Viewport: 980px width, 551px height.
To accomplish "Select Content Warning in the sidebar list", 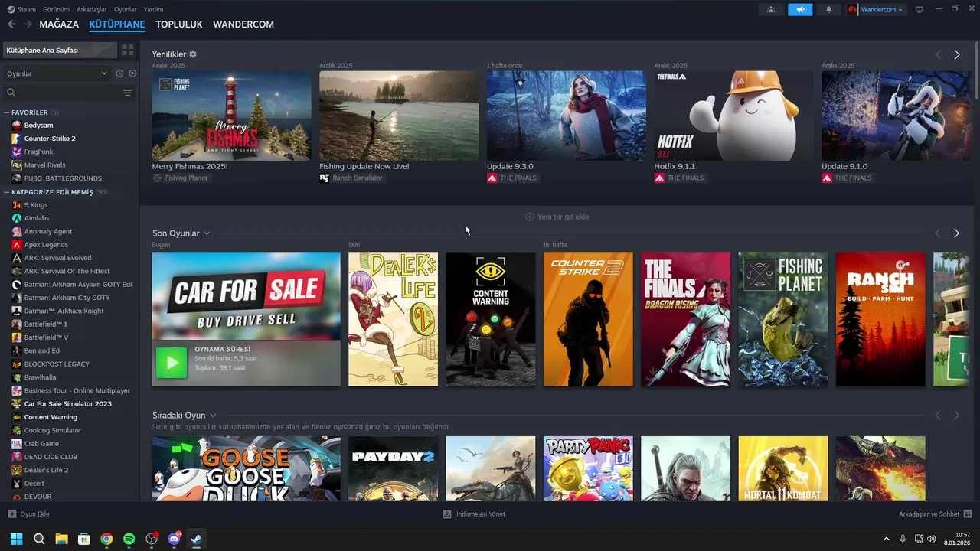I will pos(51,417).
